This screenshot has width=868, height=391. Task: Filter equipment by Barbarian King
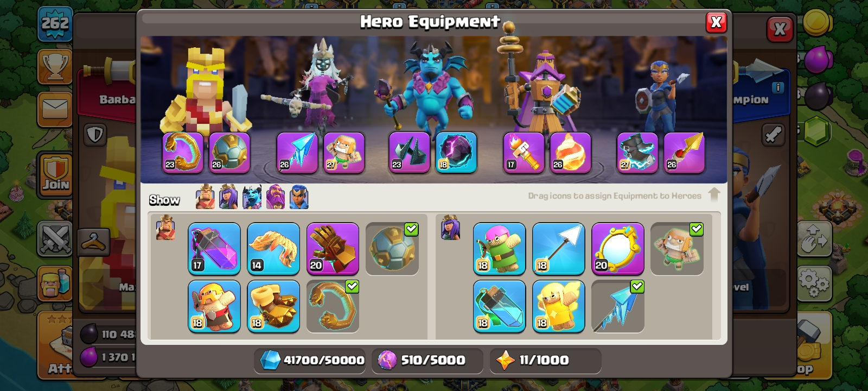[x=205, y=197]
